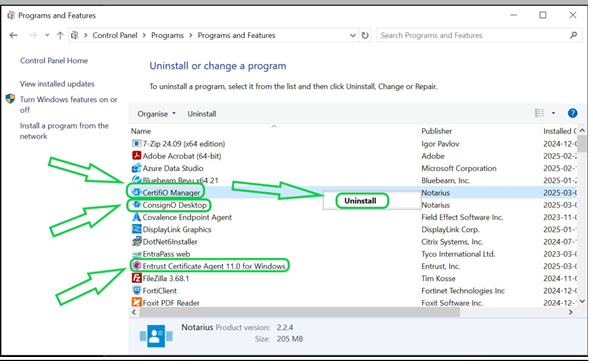
Task: Click Bluebeam, Inc. publisher cell
Action: coord(446,181)
